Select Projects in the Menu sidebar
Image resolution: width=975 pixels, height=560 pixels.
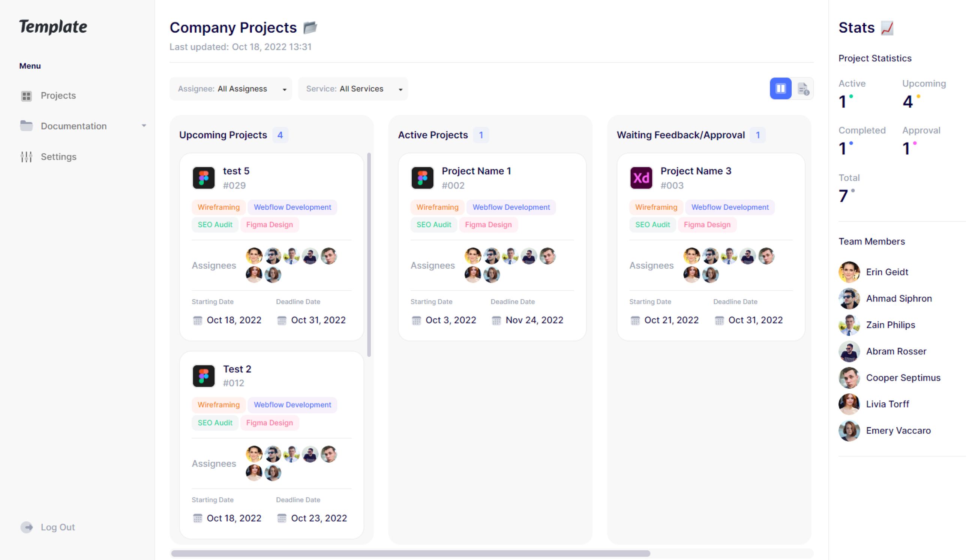[x=58, y=96]
